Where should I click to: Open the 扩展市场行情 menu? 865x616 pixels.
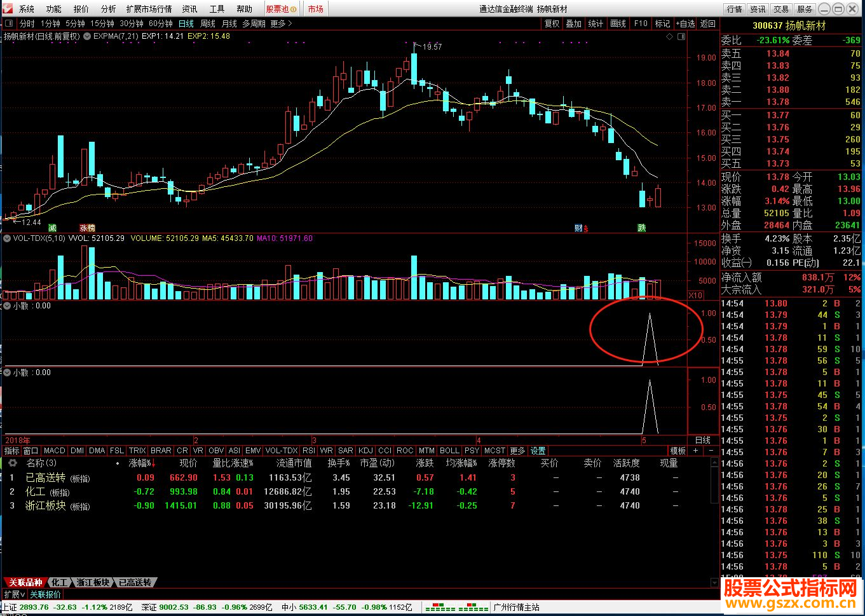(x=149, y=9)
